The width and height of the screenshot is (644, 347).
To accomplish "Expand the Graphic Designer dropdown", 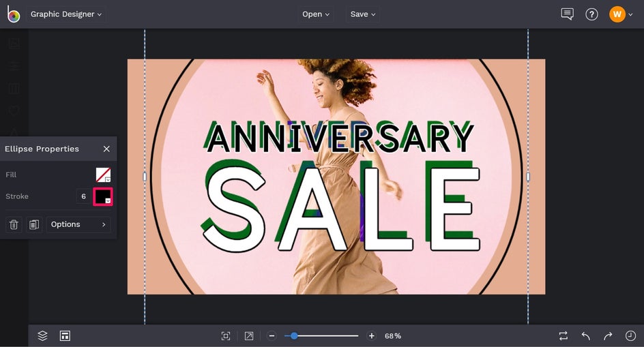I will point(66,14).
